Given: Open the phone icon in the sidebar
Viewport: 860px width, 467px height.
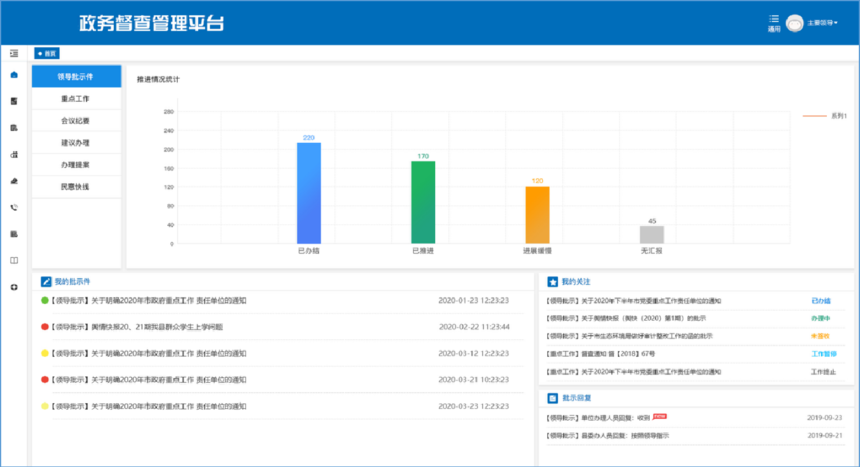Looking at the screenshot, I should 14,207.
